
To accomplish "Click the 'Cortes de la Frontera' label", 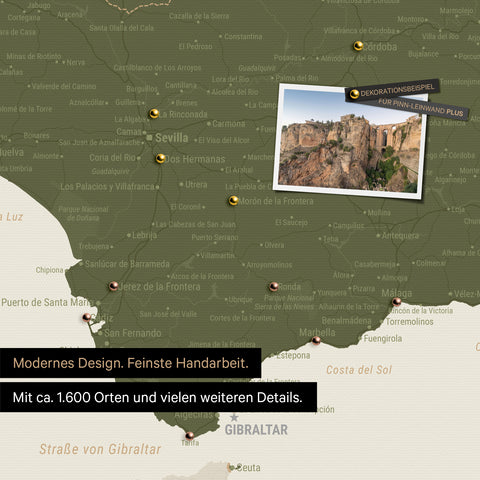I will (243, 318).
